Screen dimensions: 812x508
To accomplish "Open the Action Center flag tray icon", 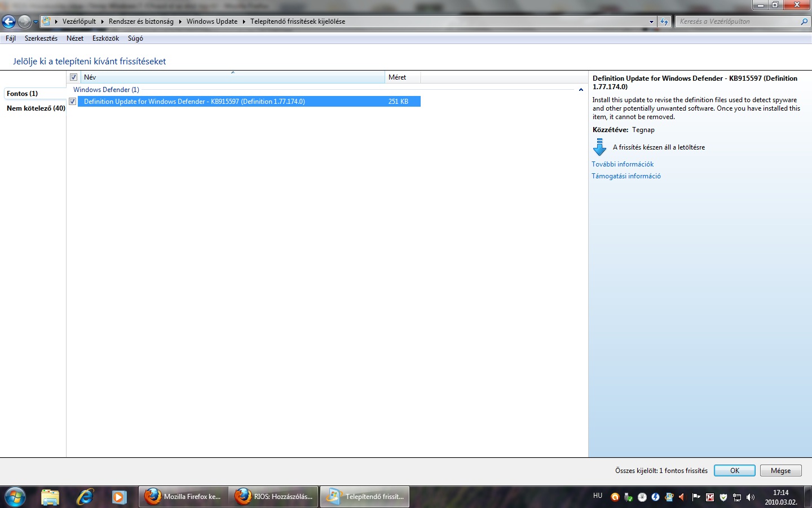I will tap(696, 497).
